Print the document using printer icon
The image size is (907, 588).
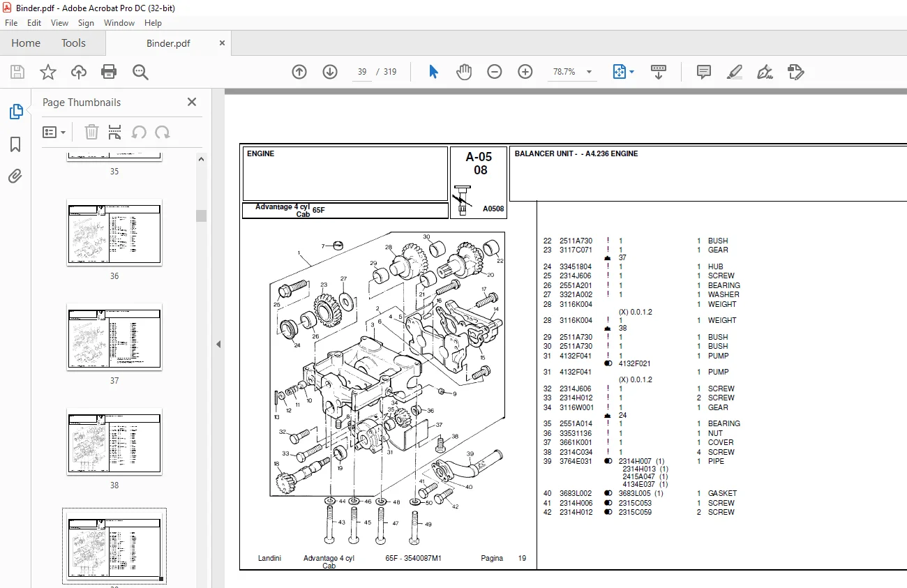[x=109, y=72]
